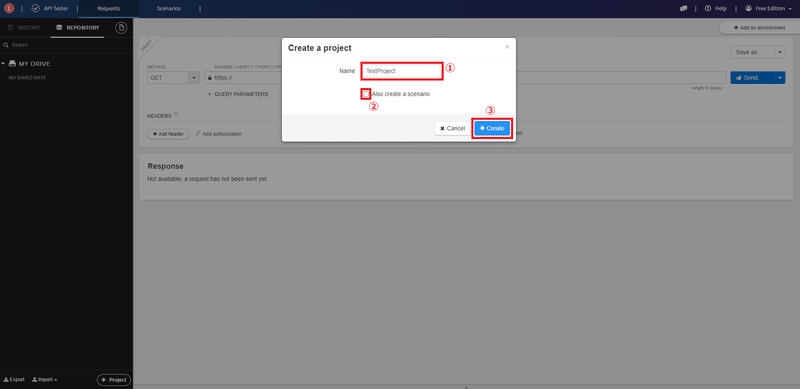
Task: Click the Add header button
Action: click(168, 134)
